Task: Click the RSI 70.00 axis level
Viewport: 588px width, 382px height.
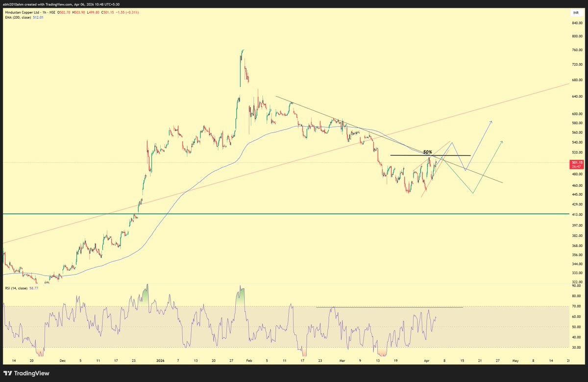Action: 577,306
